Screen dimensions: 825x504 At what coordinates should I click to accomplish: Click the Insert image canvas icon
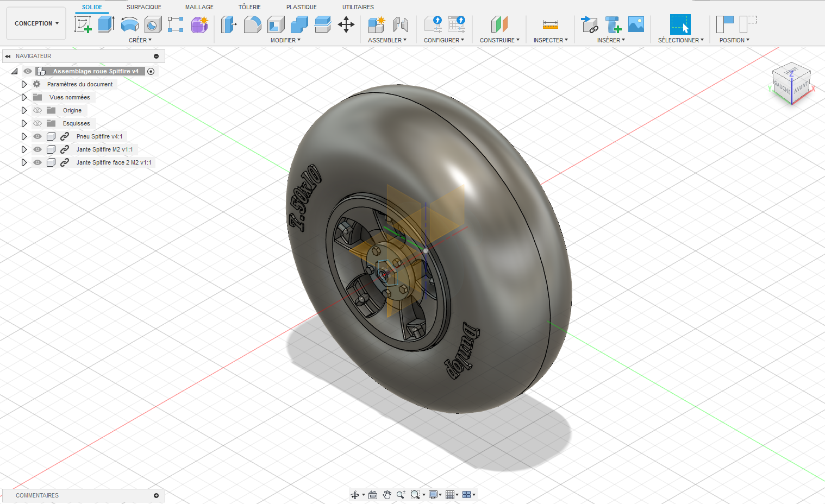tap(636, 24)
